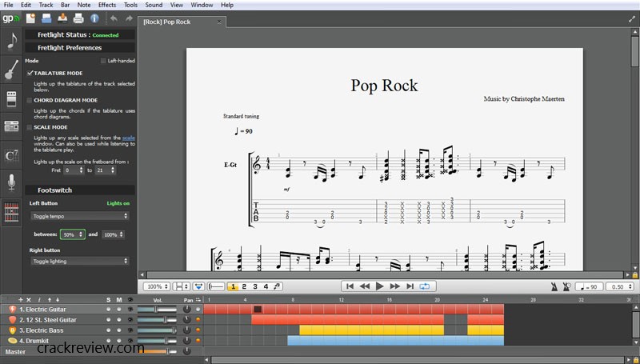Click the scale hyperlink in Scale Mode description
Screen dimensions: 640x364
tap(128, 138)
